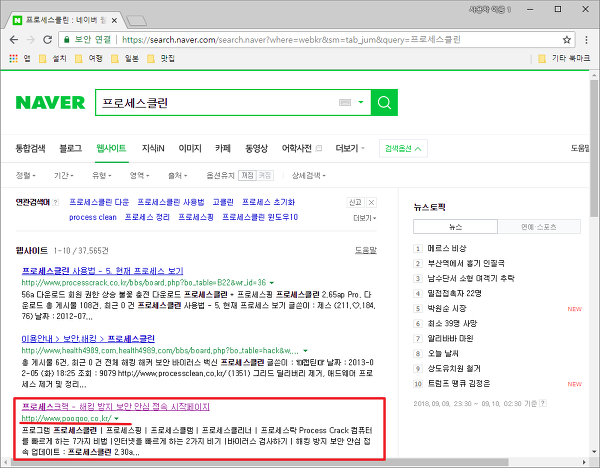
Task: Reload the page with refresh icon
Action: point(47,40)
